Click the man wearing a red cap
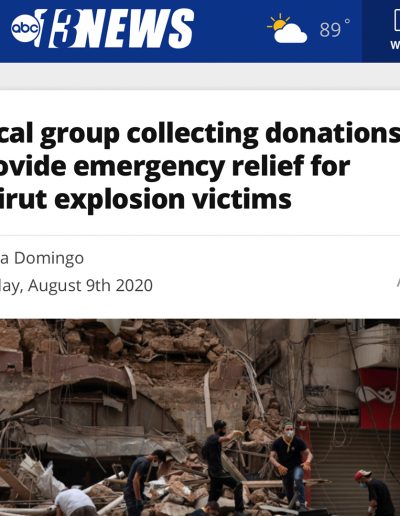The image size is (400, 516). [375, 492]
